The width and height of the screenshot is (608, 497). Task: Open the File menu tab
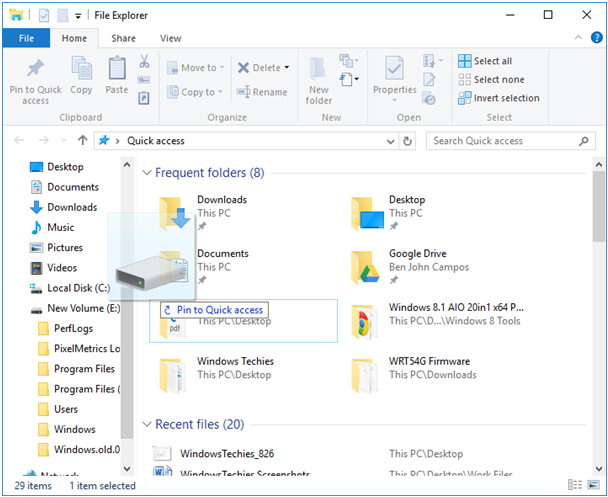[26, 38]
